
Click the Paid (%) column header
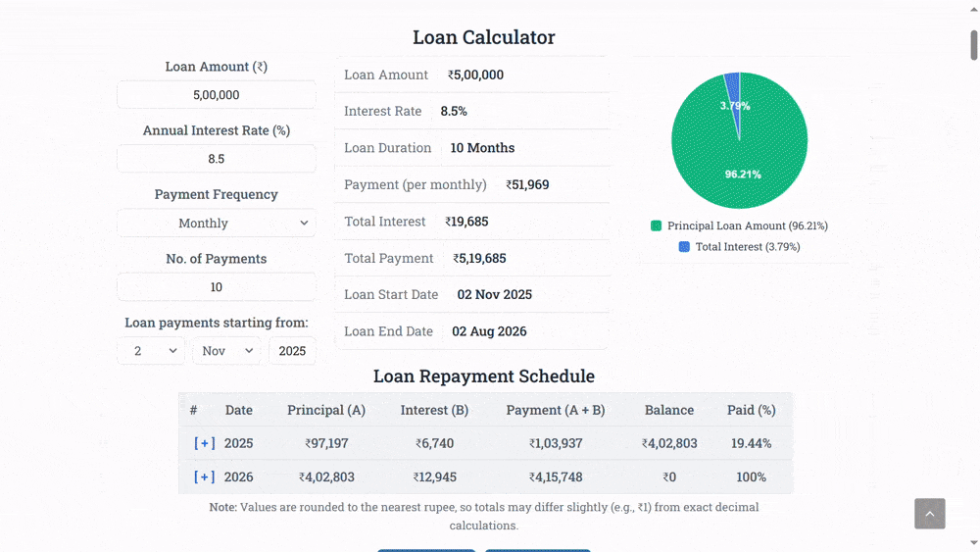[752, 410]
